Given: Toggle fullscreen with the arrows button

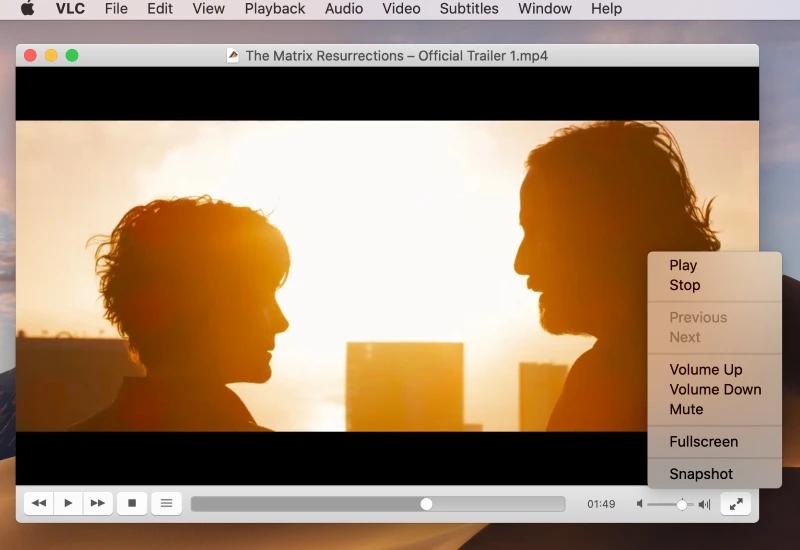Looking at the screenshot, I should 736,504.
